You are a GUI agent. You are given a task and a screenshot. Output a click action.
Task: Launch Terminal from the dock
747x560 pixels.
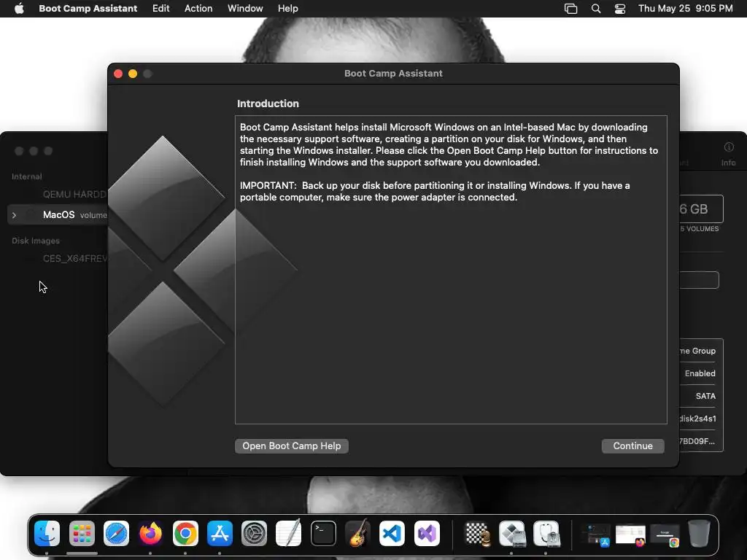point(323,533)
